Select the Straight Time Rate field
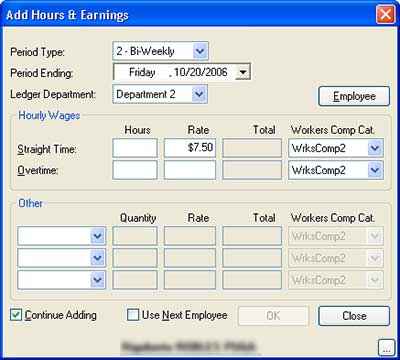This screenshot has width=400, height=360. (190, 148)
